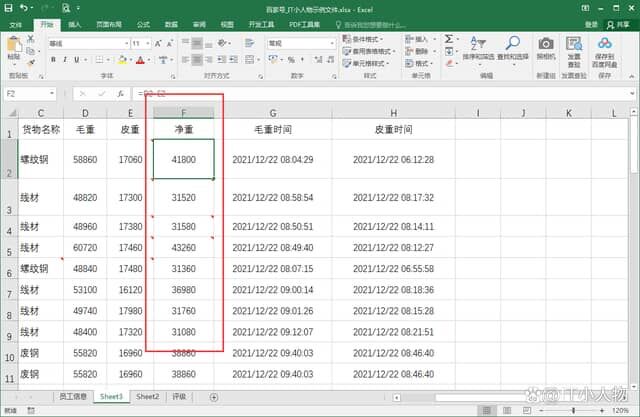The height and width of the screenshot is (417, 640).
Task: Expand the font size dropdown
Action: pyautogui.click(x=150, y=44)
